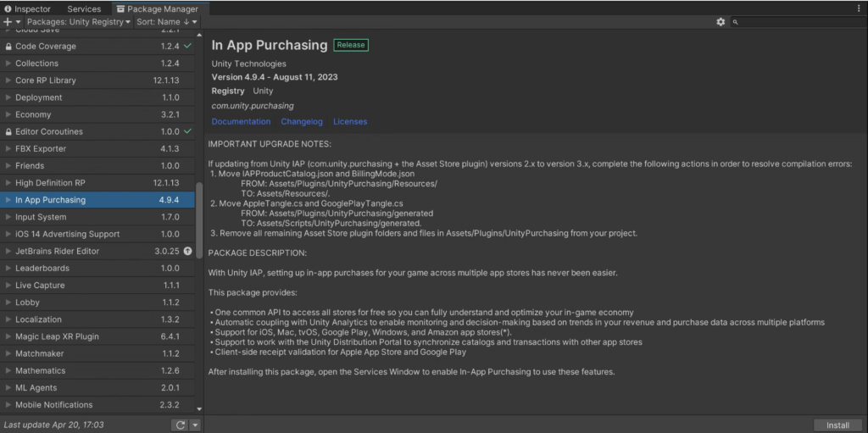Select the Localization package
The width and height of the screenshot is (868, 433).
tap(97, 319)
